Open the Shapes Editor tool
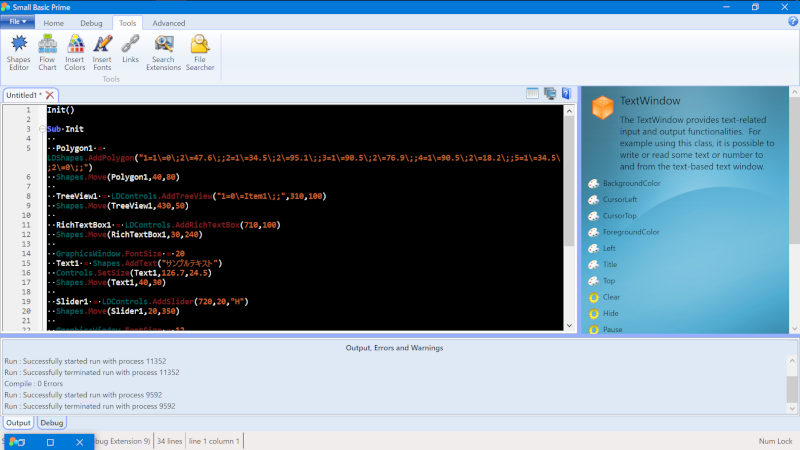 [19, 53]
